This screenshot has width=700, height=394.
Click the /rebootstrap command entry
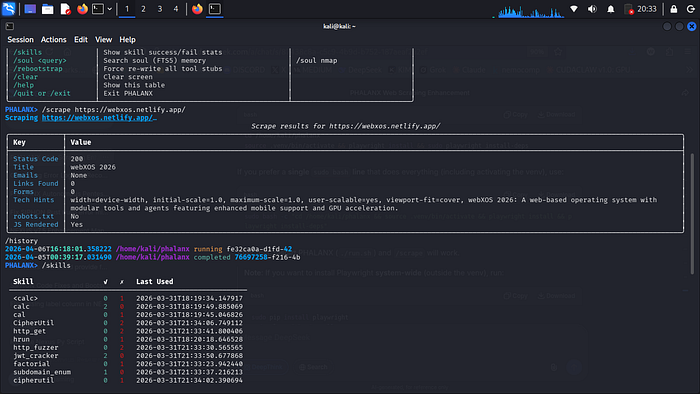click(38, 69)
